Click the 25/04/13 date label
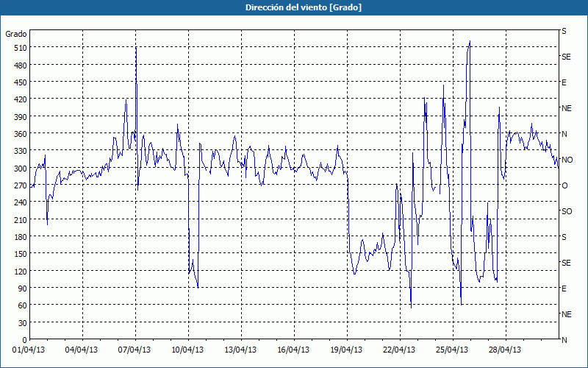 tap(452, 350)
